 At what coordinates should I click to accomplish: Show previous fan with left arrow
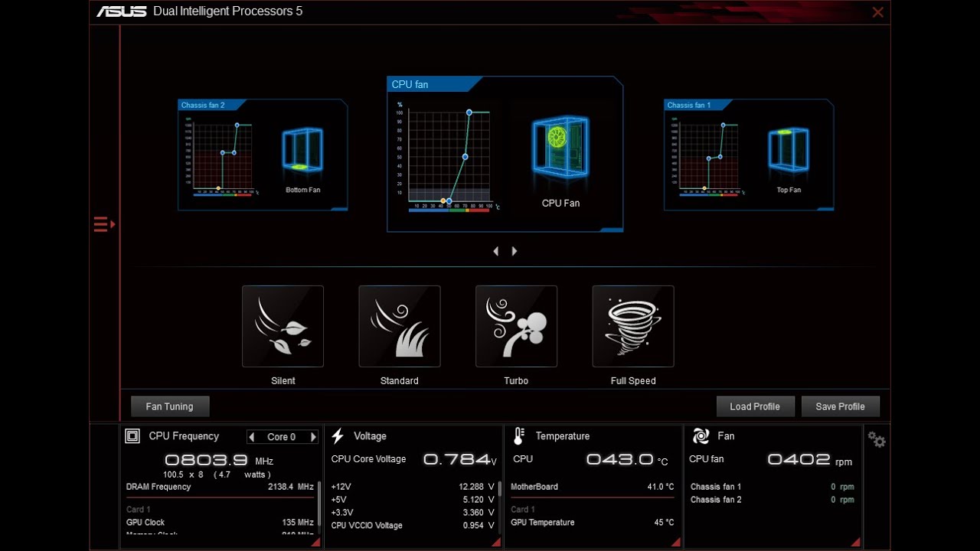(x=496, y=251)
